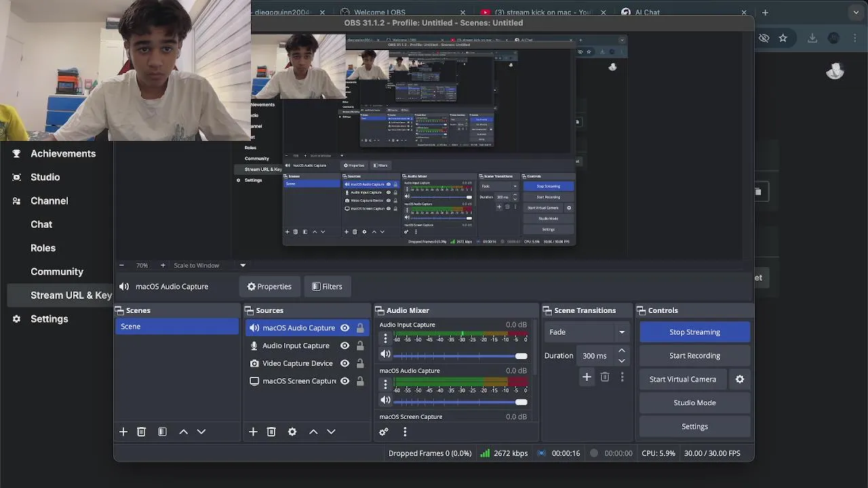Viewport: 868px width, 488px height.
Task: Mute macOS Audio Capture in the mixer
Action: pyautogui.click(x=385, y=400)
